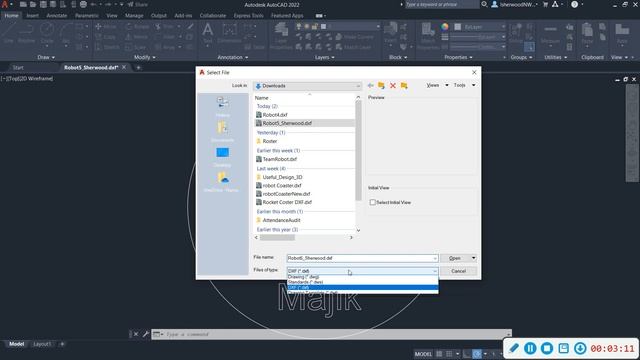
Task: Open the Views menu in the dialog
Action: [437, 85]
